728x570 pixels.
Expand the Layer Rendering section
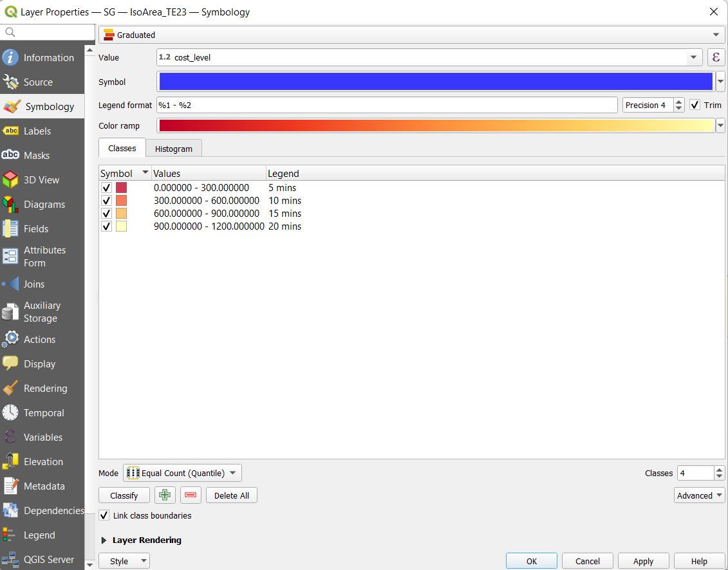coord(104,540)
